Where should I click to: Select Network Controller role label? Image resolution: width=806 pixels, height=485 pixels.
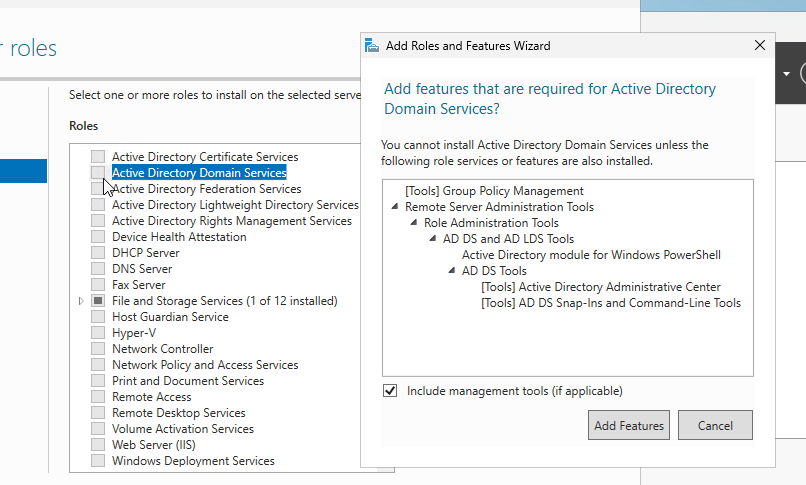[162, 349]
